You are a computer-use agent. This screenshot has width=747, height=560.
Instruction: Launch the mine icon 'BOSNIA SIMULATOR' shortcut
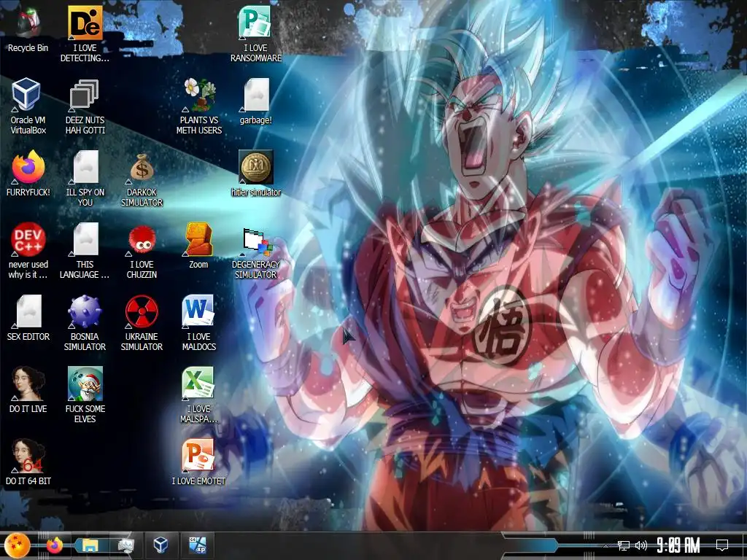pos(85,312)
